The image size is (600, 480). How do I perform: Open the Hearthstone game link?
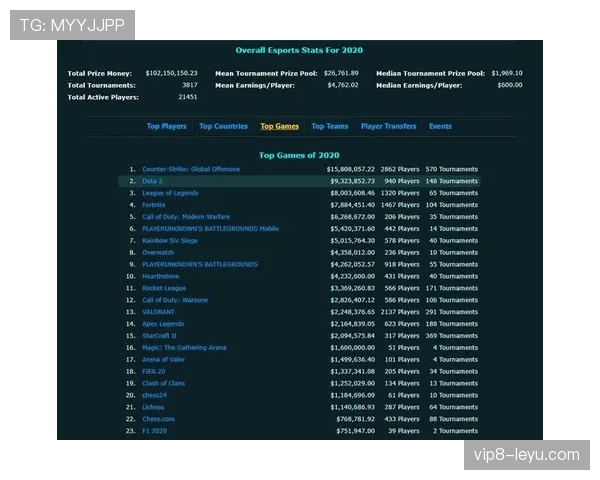point(161,276)
